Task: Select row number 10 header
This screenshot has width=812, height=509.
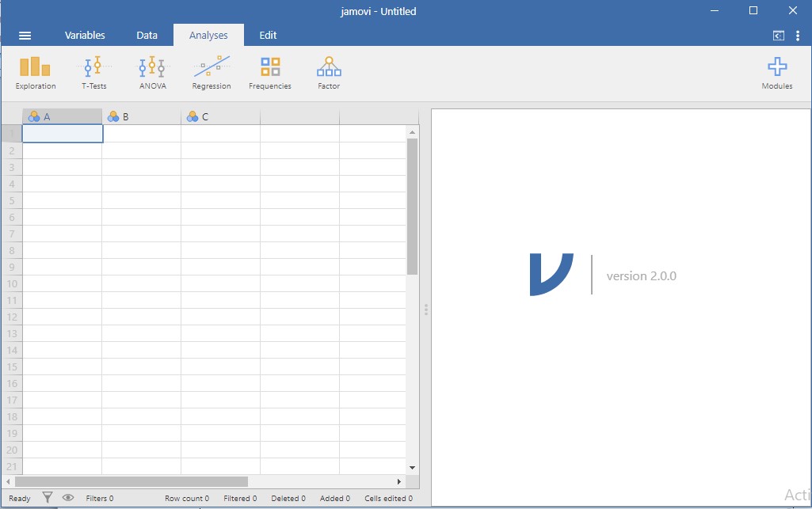Action: tap(12, 283)
